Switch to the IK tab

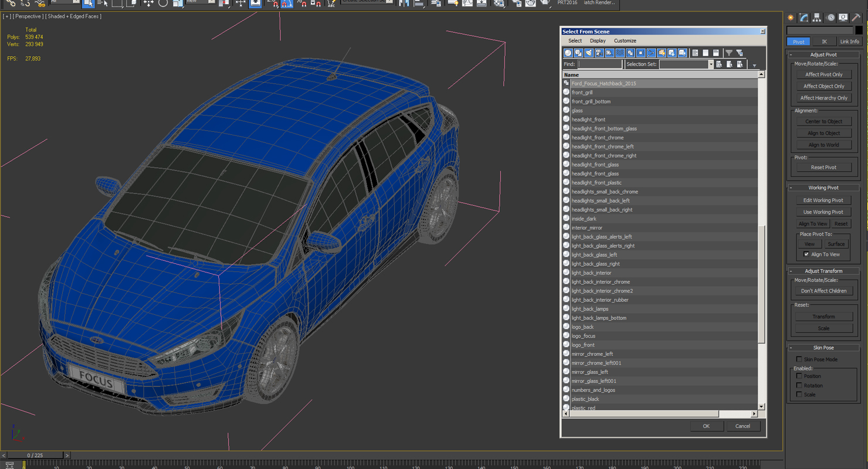[x=823, y=42]
